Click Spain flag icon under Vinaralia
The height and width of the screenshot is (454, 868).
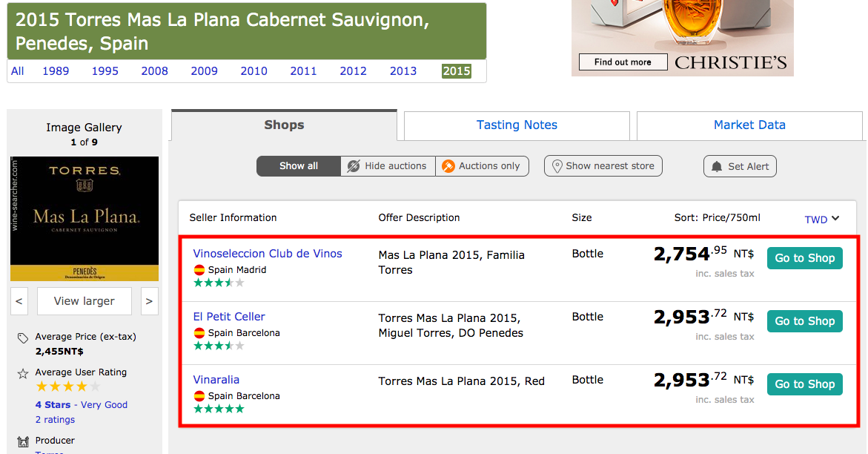pos(199,396)
